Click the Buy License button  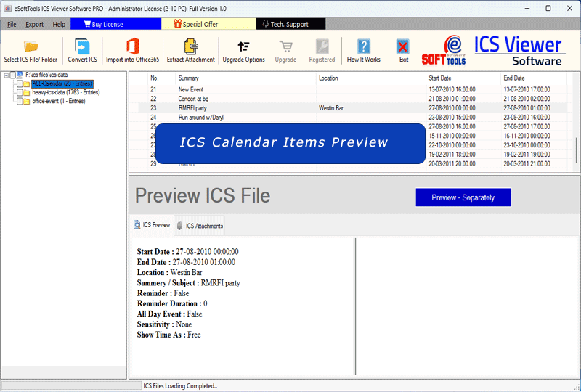(x=115, y=24)
